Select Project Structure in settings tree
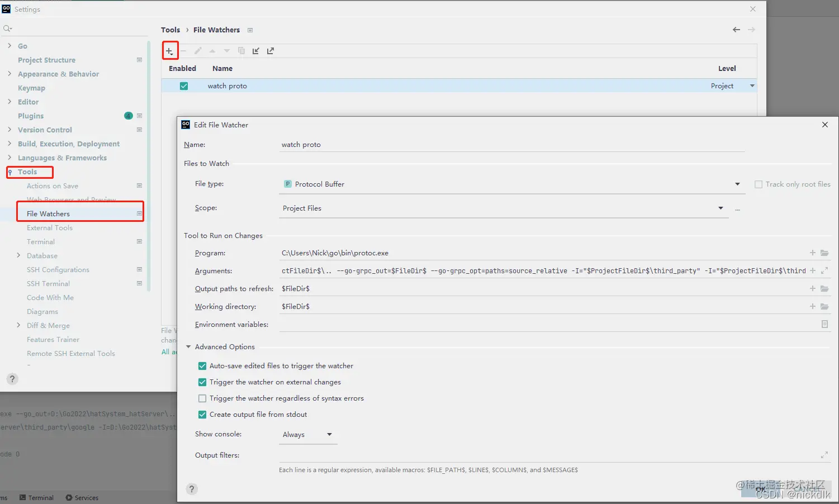Viewport: 839px width, 504px height. (46, 60)
